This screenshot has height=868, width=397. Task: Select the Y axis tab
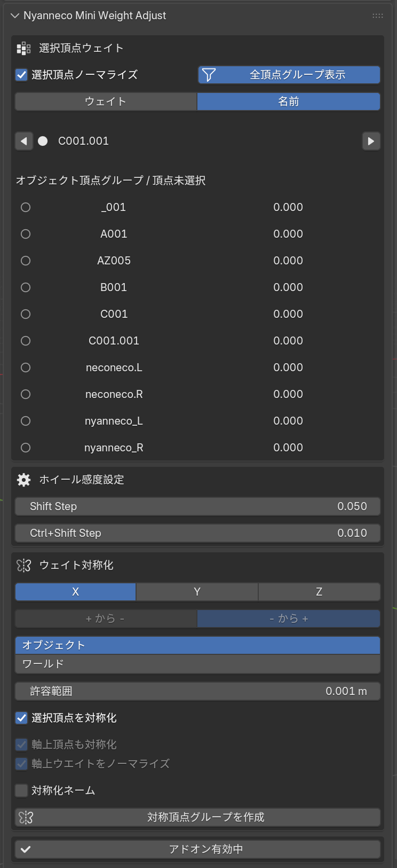[197, 592]
